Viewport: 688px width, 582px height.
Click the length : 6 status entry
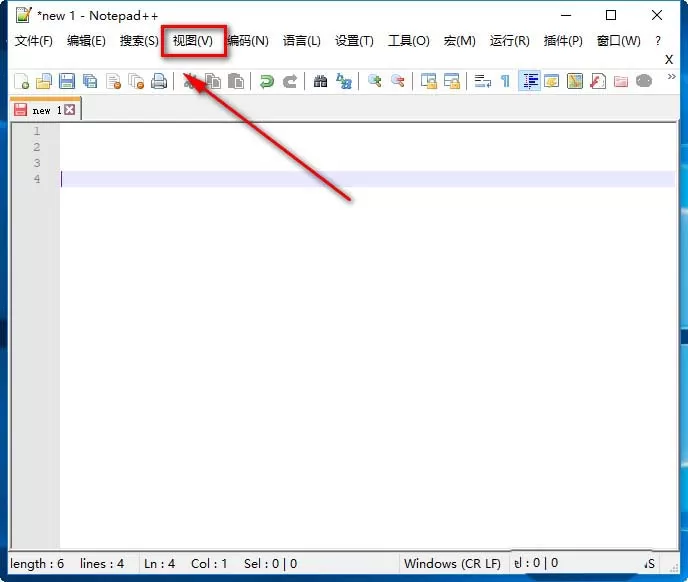click(x=37, y=564)
